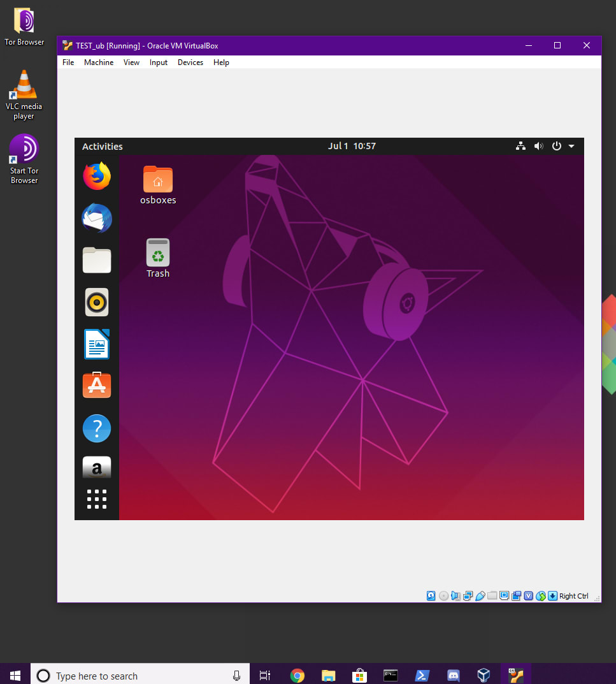616x684 pixels.
Task: Click VirtualBox audio status indicator
Action: pos(455,596)
